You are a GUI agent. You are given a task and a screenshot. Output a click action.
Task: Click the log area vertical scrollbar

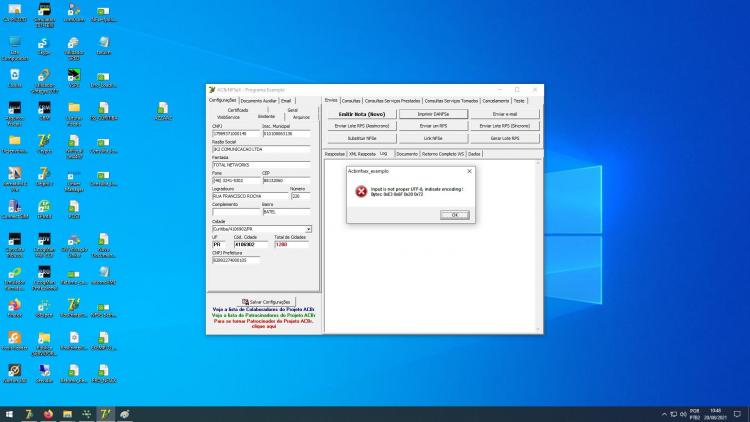pos(538,246)
